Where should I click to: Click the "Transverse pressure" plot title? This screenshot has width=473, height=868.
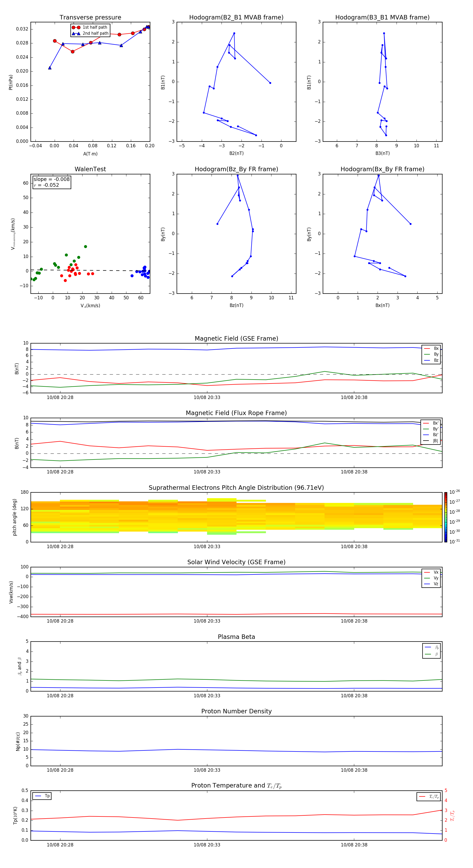pyautogui.click(x=90, y=18)
